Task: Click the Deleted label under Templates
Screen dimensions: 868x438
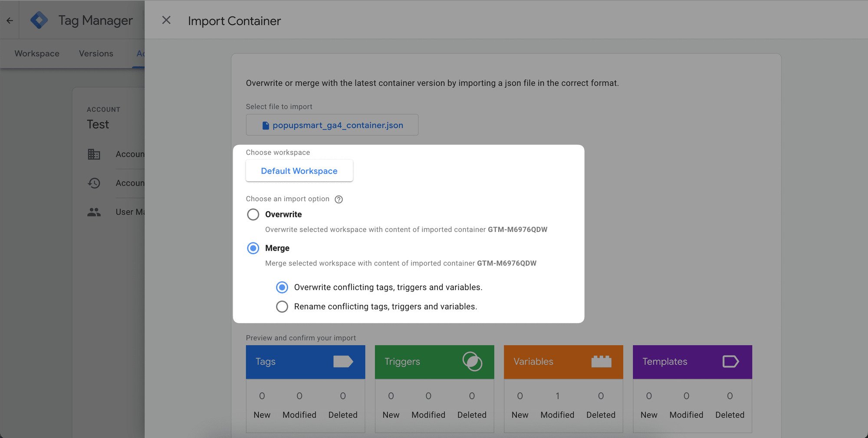Action: click(x=730, y=415)
